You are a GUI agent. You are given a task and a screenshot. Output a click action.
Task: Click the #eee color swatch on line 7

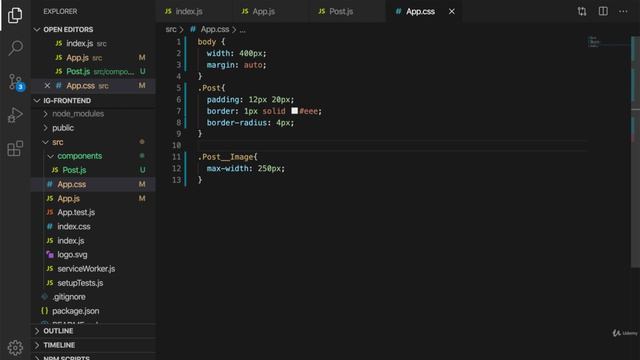(x=294, y=111)
